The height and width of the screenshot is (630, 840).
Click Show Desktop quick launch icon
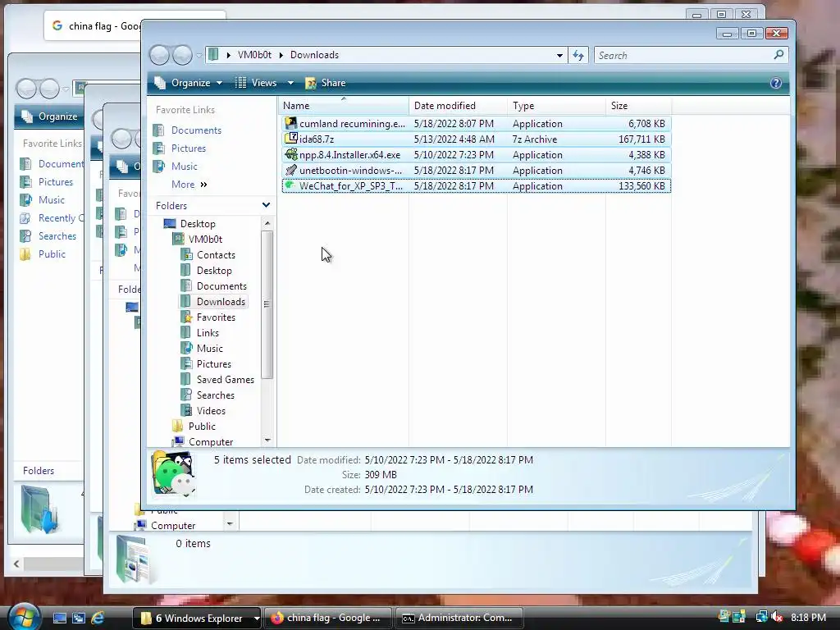click(x=59, y=619)
